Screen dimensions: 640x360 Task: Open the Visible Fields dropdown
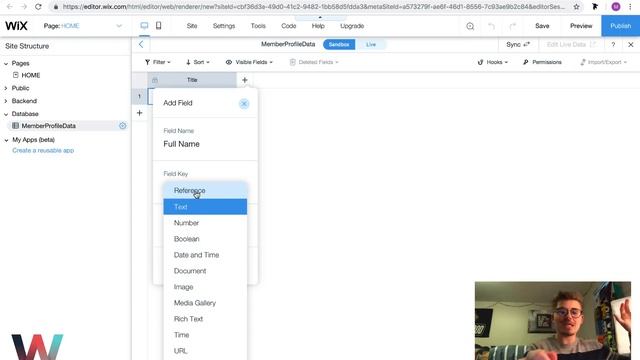coord(249,62)
